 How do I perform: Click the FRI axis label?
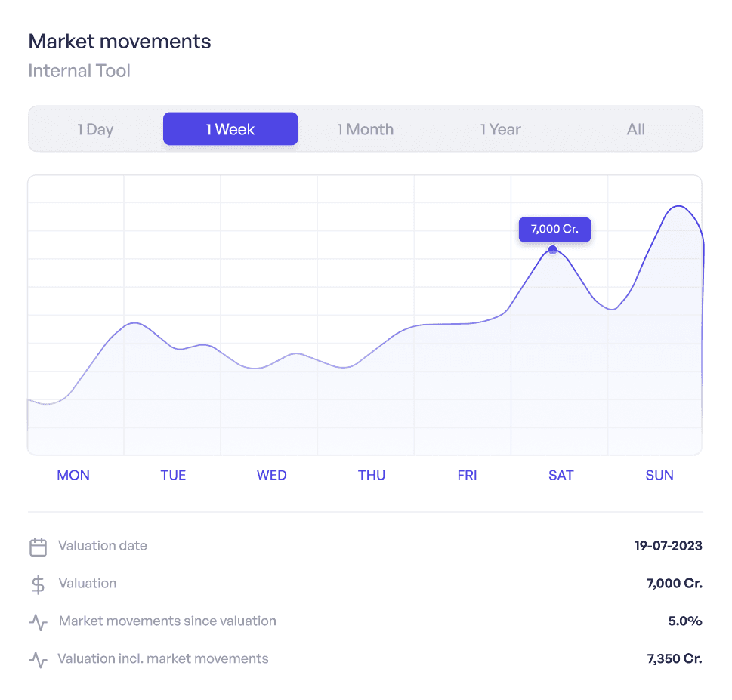(x=468, y=475)
